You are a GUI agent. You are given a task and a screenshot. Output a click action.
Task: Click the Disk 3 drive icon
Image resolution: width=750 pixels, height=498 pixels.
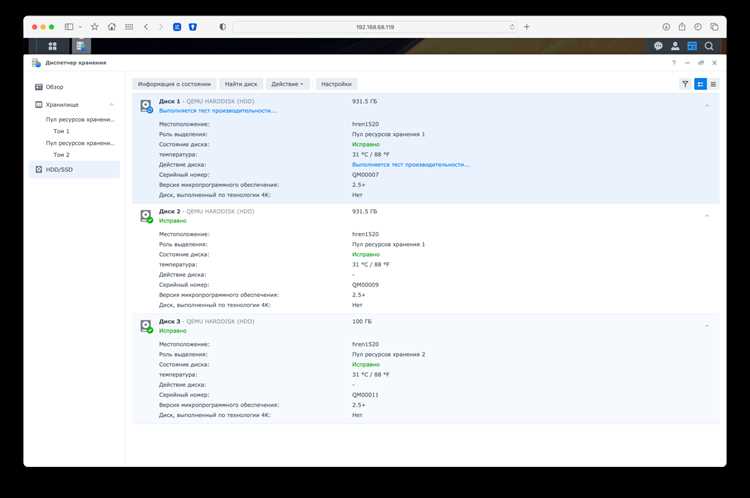(x=146, y=326)
